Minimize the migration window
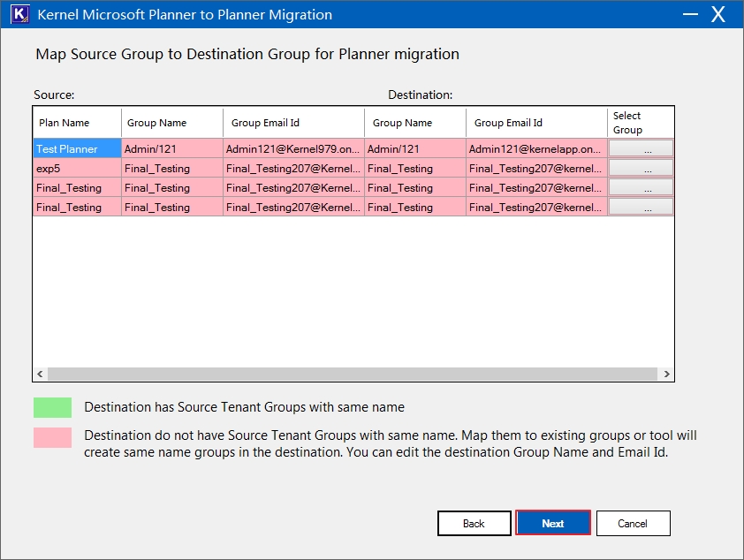The width and height of the screenshot is (744, 560). [690, 14]
